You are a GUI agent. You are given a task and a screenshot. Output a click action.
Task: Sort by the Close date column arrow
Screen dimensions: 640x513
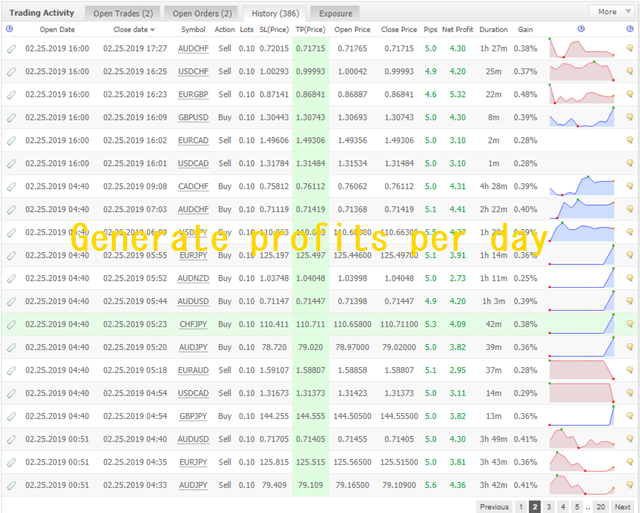pos(153,30)
